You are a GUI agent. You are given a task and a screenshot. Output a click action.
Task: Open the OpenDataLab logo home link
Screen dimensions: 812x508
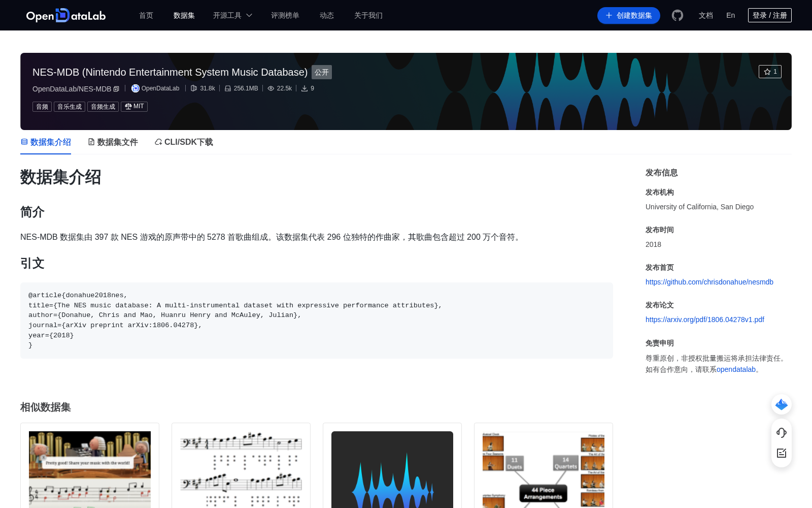(66, 15)
